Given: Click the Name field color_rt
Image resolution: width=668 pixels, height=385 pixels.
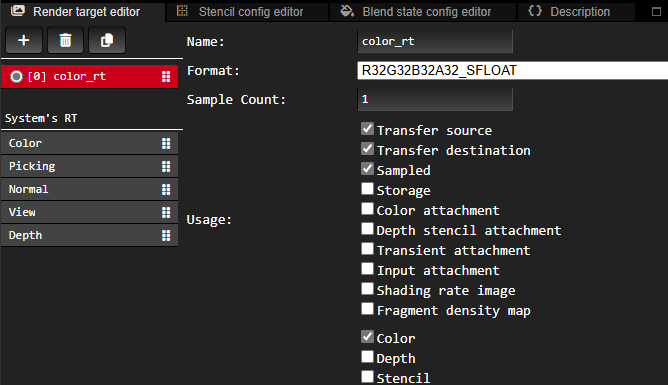Looking at the screenshot, I should [435, 41].
